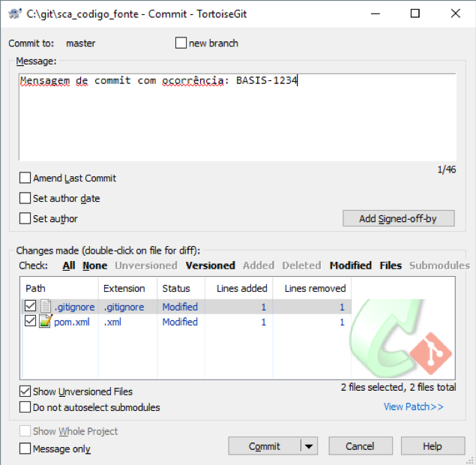Click the master branch name

tap(81, 43)
